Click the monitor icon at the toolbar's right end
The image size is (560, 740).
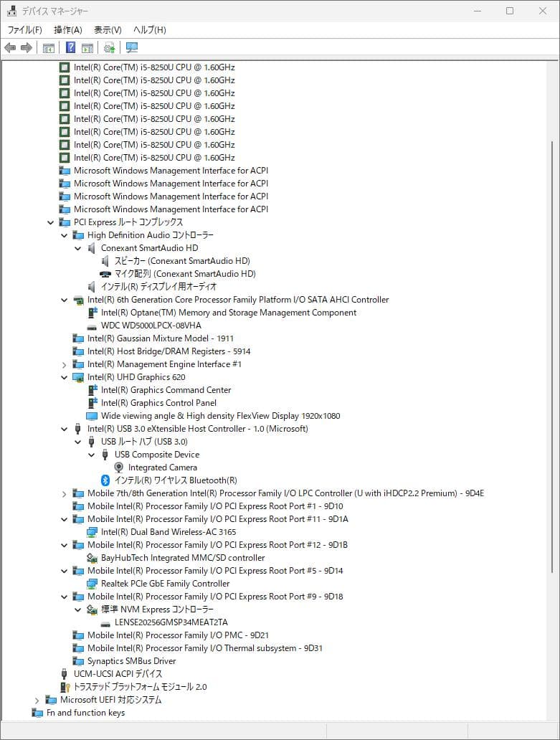pyautogui.click(x=132, y=48)
